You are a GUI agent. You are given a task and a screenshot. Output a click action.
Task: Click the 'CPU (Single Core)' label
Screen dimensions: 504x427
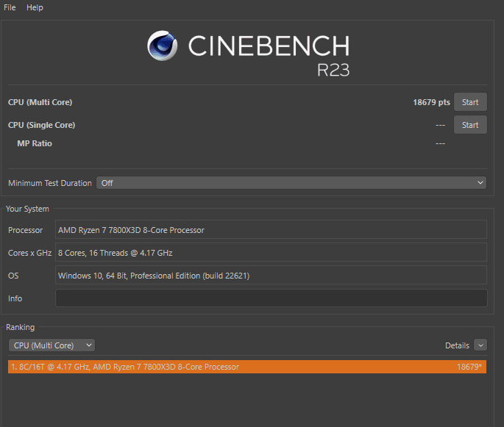[41, 125]
